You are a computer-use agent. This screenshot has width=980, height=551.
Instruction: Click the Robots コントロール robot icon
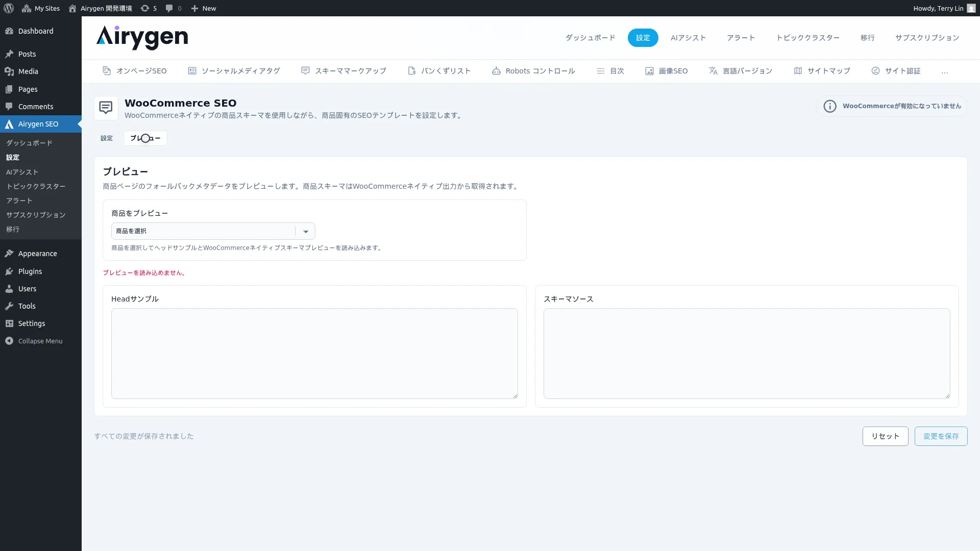496,71
